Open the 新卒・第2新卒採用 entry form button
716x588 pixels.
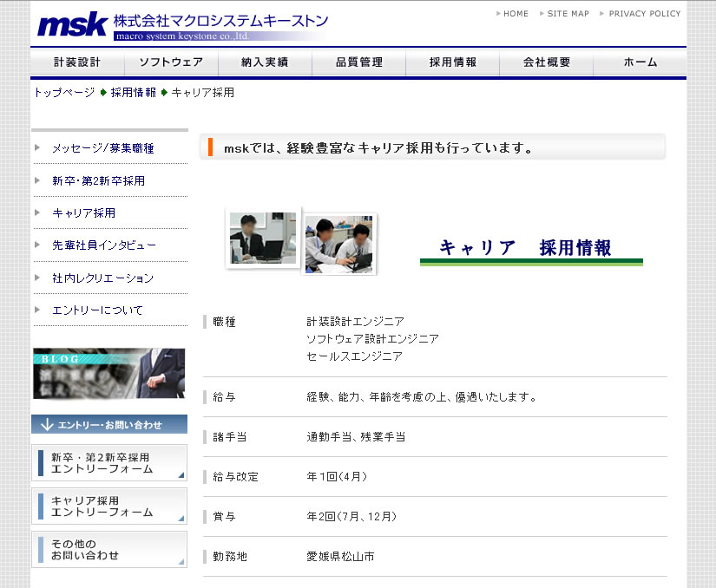click(109, 463)
